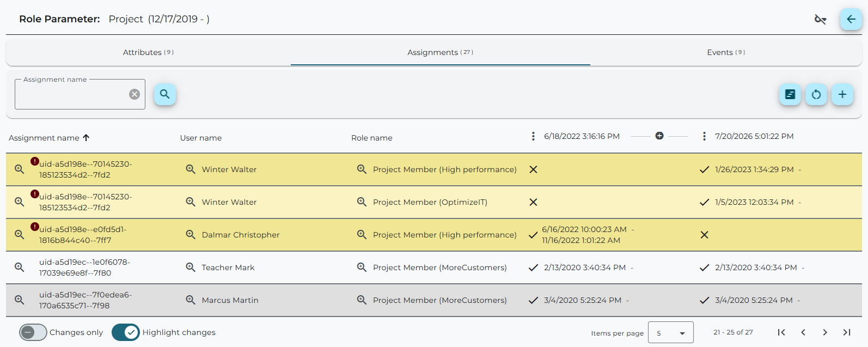View role Project Member (OptimizeIT)
Viewport: 868px width, 347px height.
(362, 202)
